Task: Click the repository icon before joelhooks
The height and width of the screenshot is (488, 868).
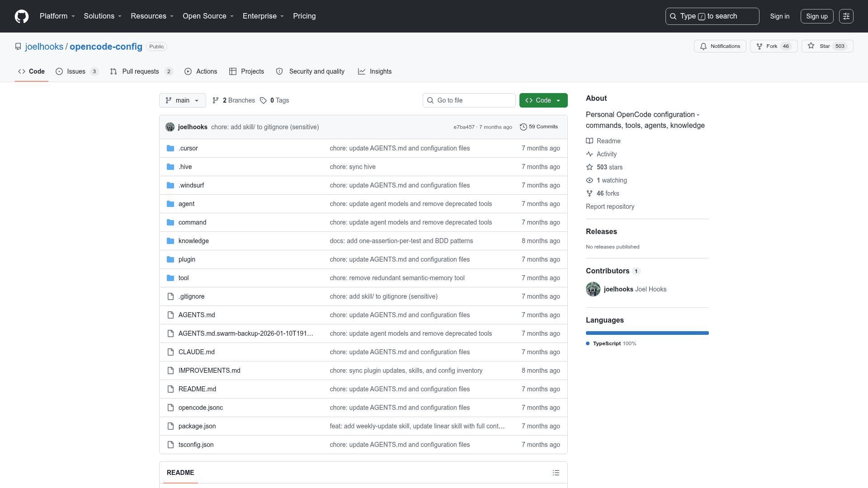Action: coord(18,47)
